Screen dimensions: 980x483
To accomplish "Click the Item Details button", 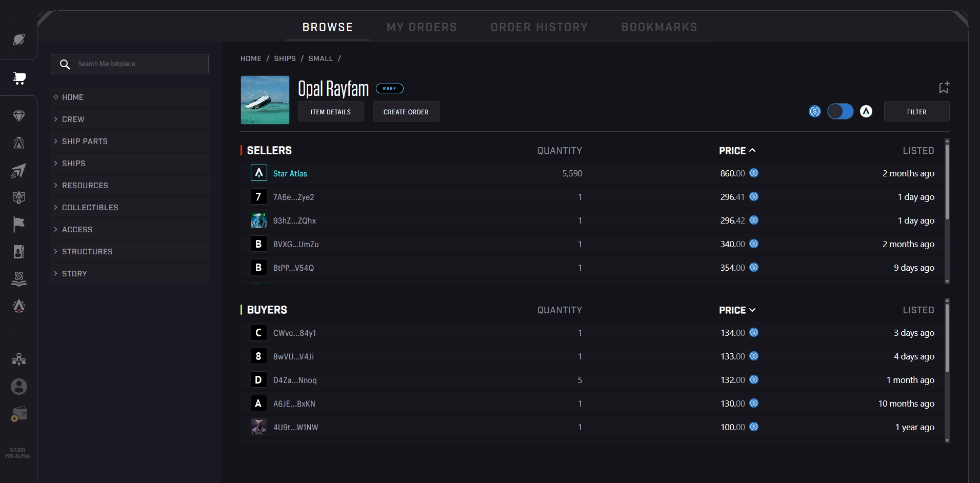I will coord(331,112).
